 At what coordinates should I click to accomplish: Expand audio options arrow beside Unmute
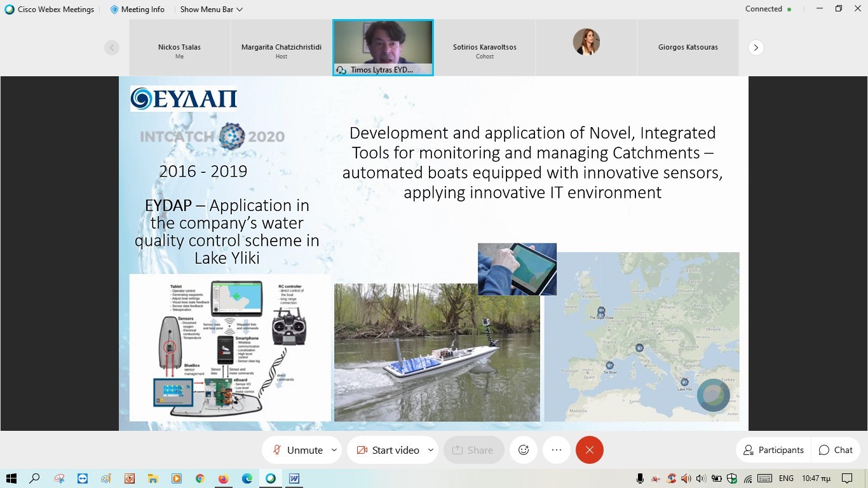334,450
